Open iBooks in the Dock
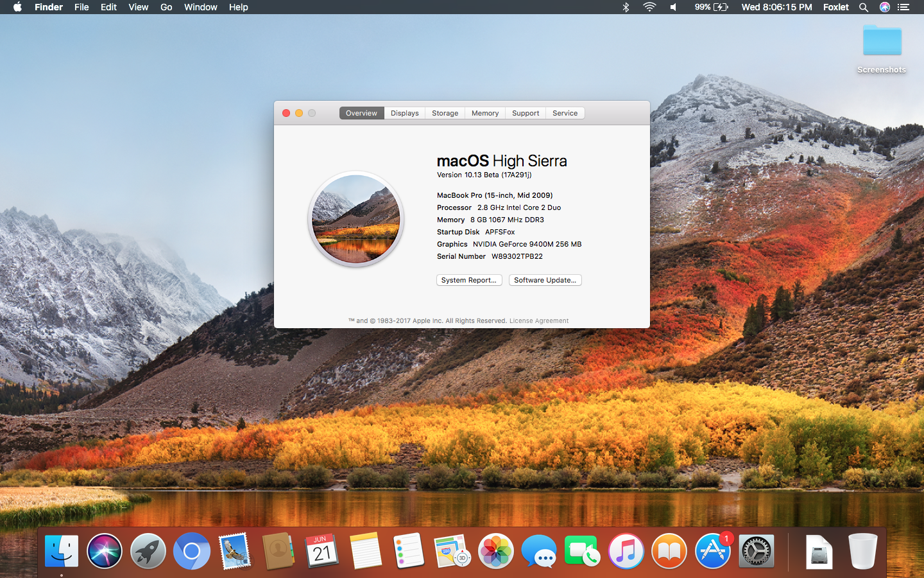 pos(669,551)
